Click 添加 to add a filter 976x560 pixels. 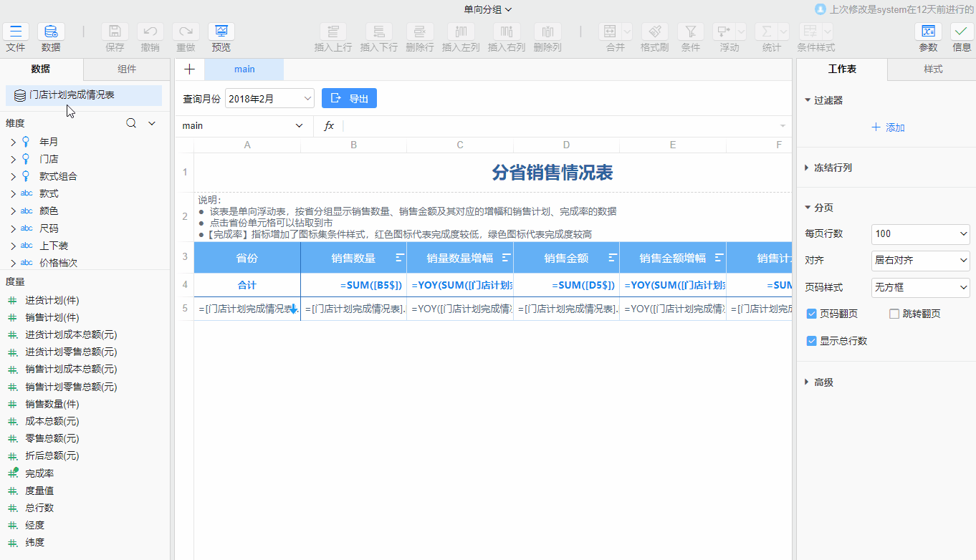pos(888,127)
